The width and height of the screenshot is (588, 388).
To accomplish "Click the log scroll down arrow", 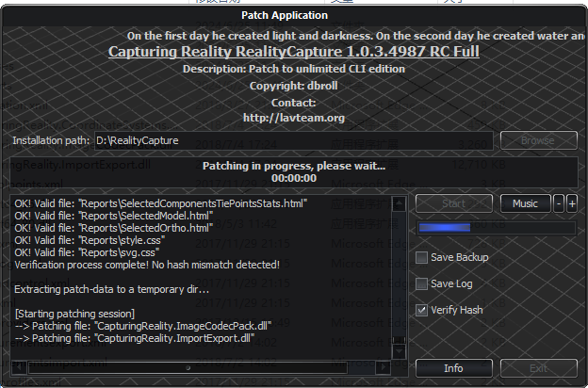I will click(399, 351).
